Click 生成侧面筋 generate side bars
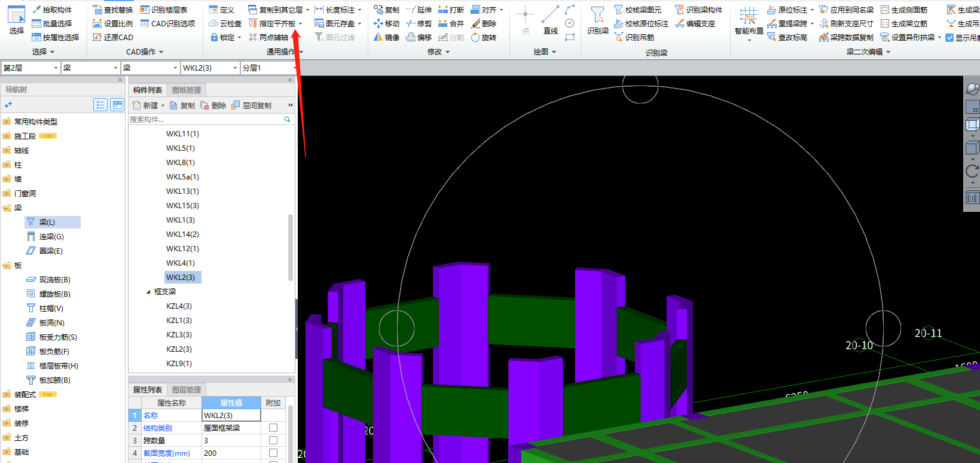 904,10
